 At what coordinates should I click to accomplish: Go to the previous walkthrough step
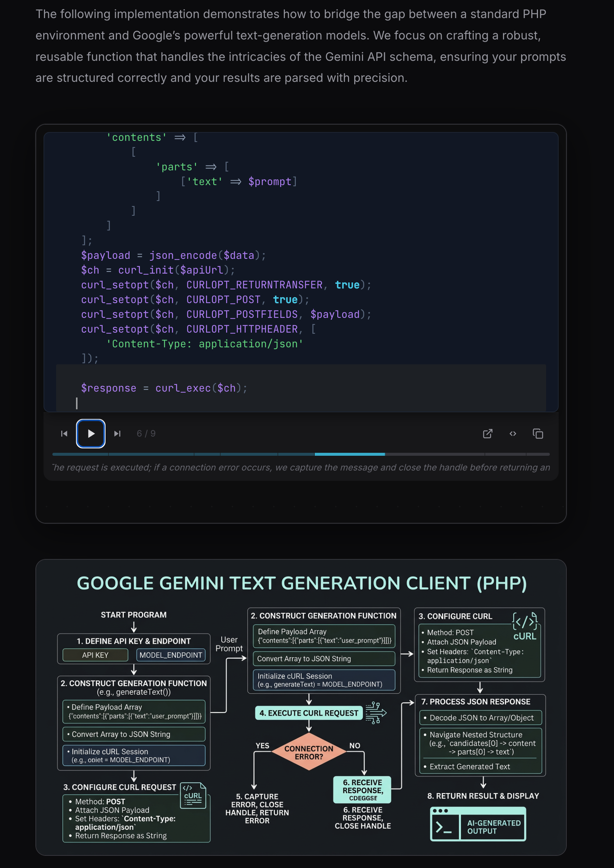coord(64,434)
